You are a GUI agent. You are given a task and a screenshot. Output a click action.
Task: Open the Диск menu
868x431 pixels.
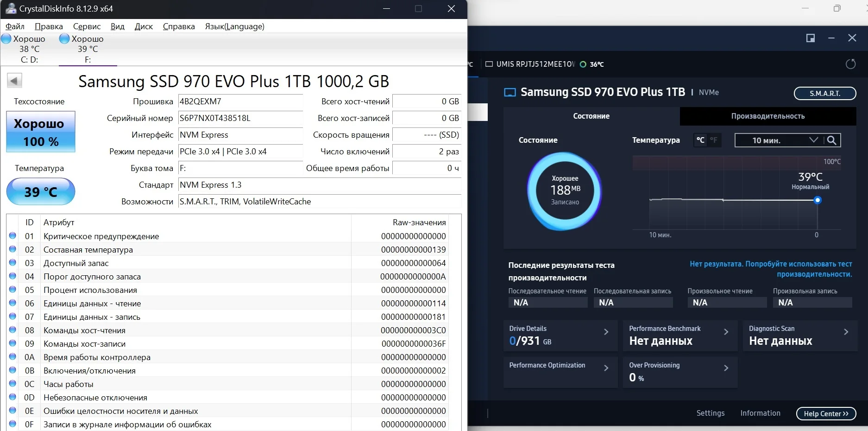(144, 26)
